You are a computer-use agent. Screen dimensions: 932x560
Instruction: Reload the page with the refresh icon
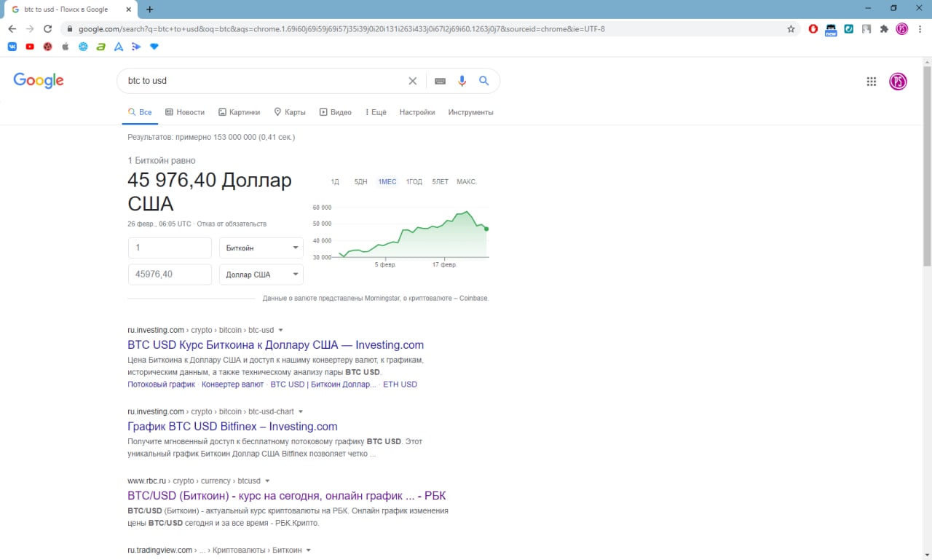pos(48,29)
